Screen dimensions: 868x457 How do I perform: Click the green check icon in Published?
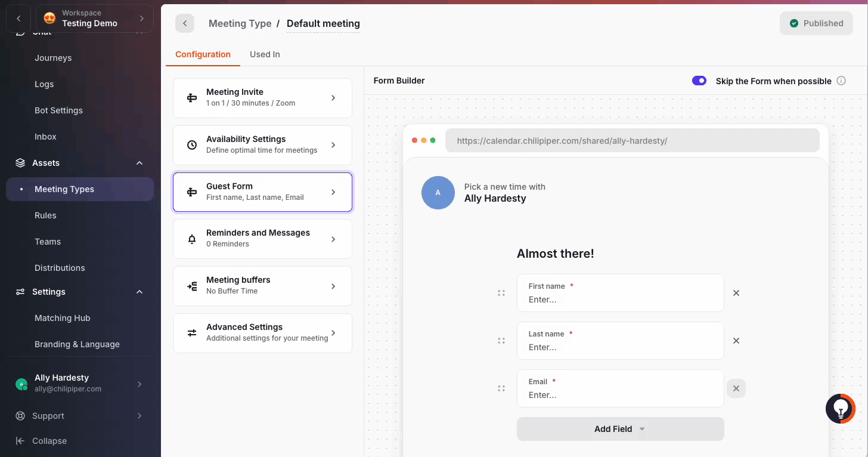point(794,23)
